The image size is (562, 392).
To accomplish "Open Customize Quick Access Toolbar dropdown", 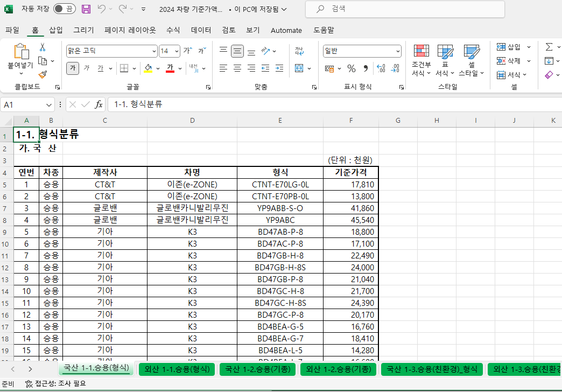I will pyautogui.click(x=143, y=9).
